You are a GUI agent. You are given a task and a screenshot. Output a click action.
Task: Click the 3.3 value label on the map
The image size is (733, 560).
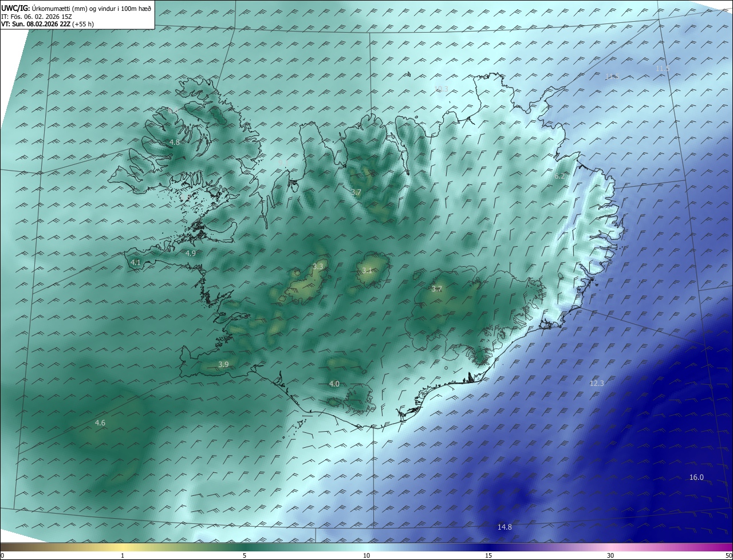click(318, 267)
